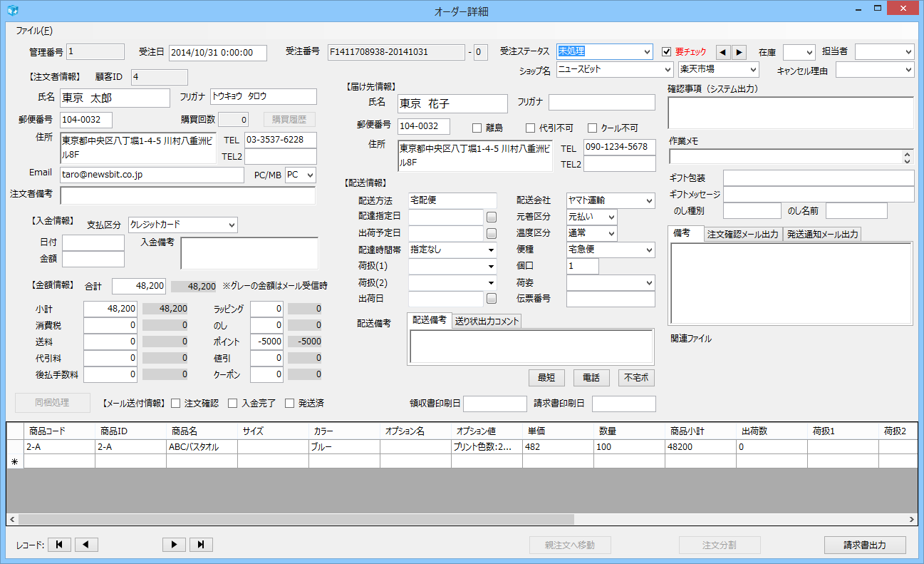The image size is (924, 564).
Task: Click the 商品コード column header
Action: coord(59,431)
